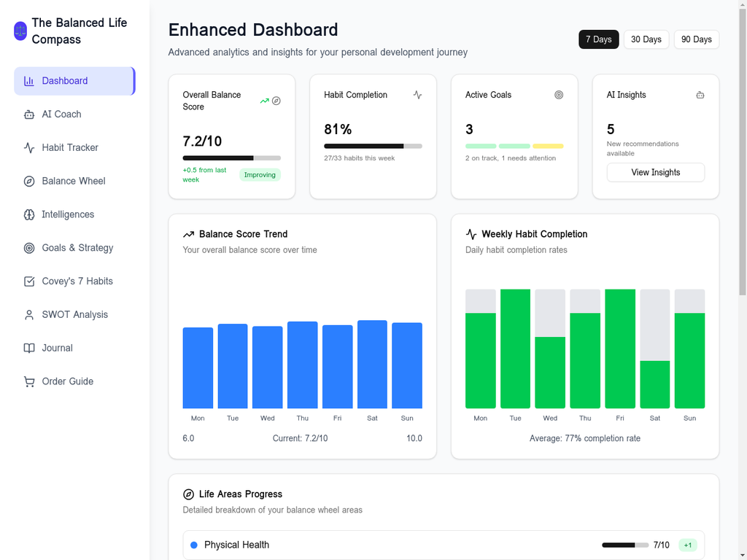Open Goals & Strategy via the target icon

[x=28, y=248]
